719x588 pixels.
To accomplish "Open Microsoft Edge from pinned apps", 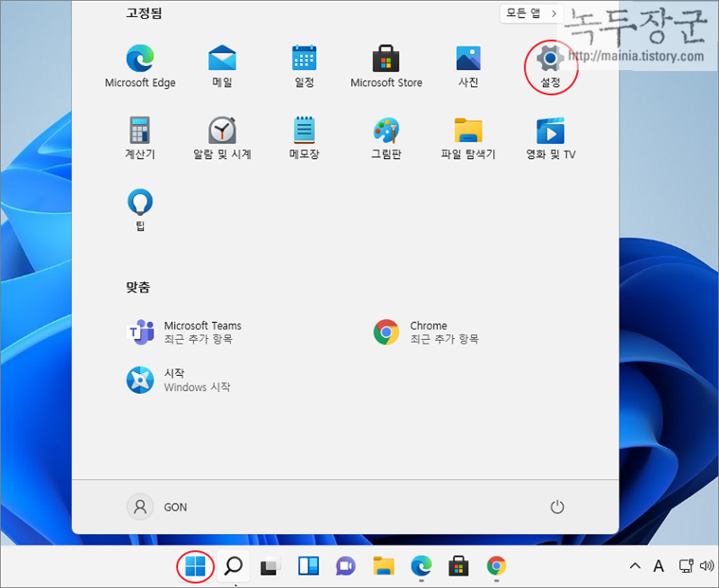I will [x=140, y=67].
